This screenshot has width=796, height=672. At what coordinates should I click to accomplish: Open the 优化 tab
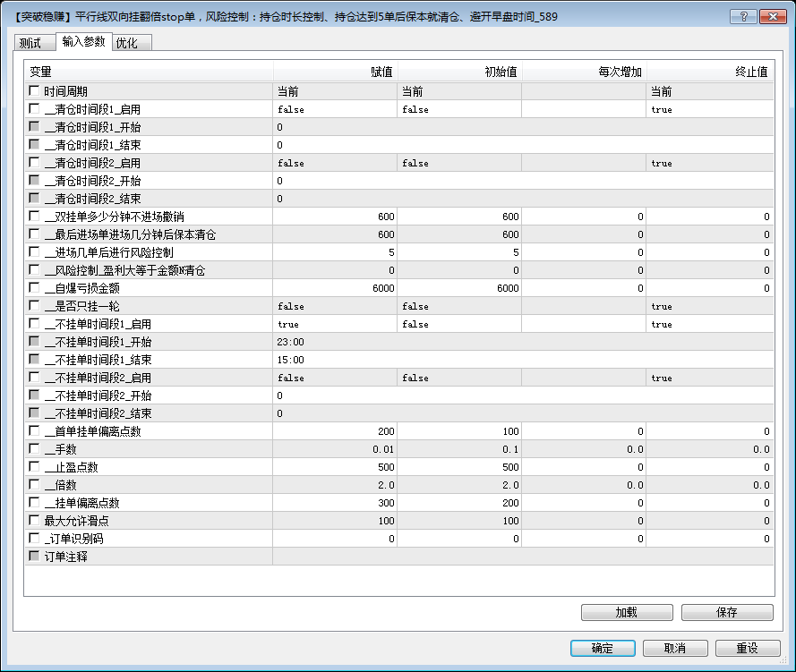coord(132,43)
